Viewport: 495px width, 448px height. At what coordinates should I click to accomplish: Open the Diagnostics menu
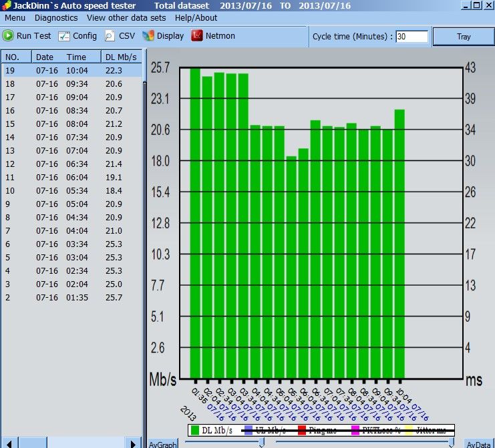coord(56,17)
